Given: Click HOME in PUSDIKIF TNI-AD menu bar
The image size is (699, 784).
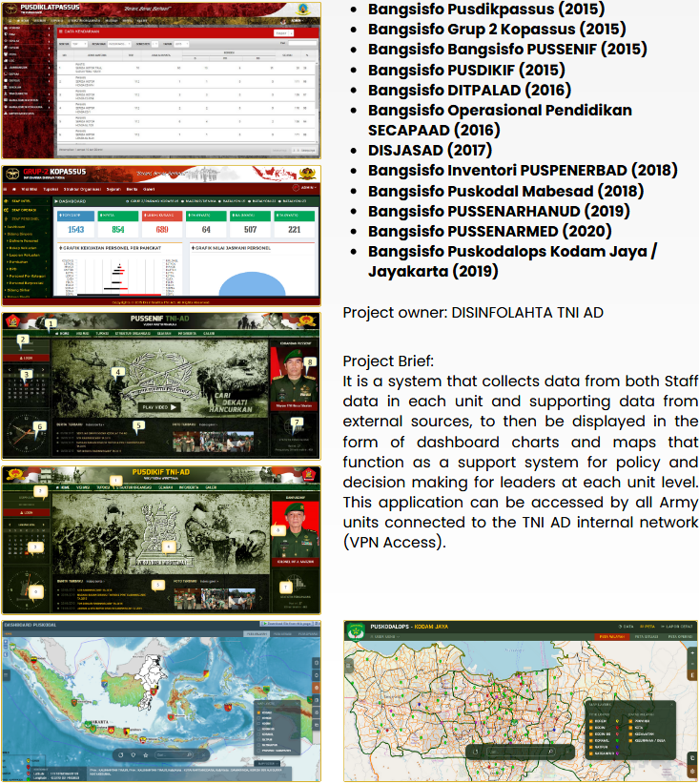Looking at the screenshot, I should coord(63,487).
